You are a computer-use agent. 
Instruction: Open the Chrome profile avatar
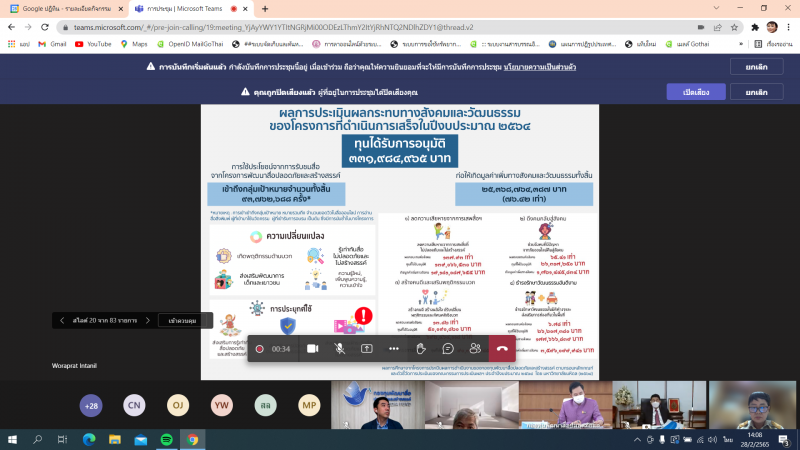pos(772,28)
